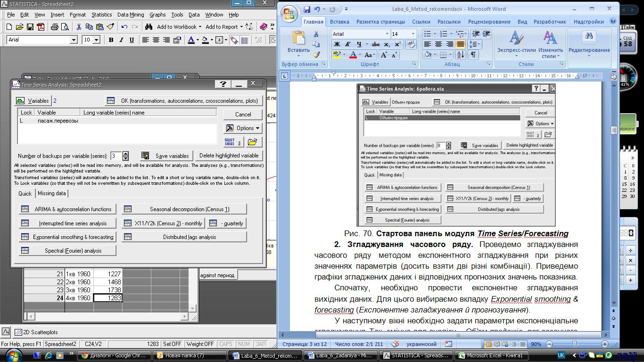Toggle Word strikethrough (abc) button

[x=376, y=44]
